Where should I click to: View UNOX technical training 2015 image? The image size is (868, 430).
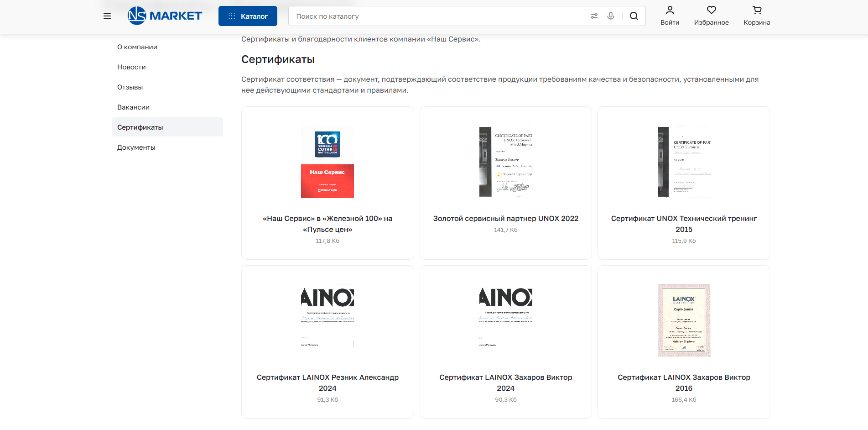[x=684, y=162]
